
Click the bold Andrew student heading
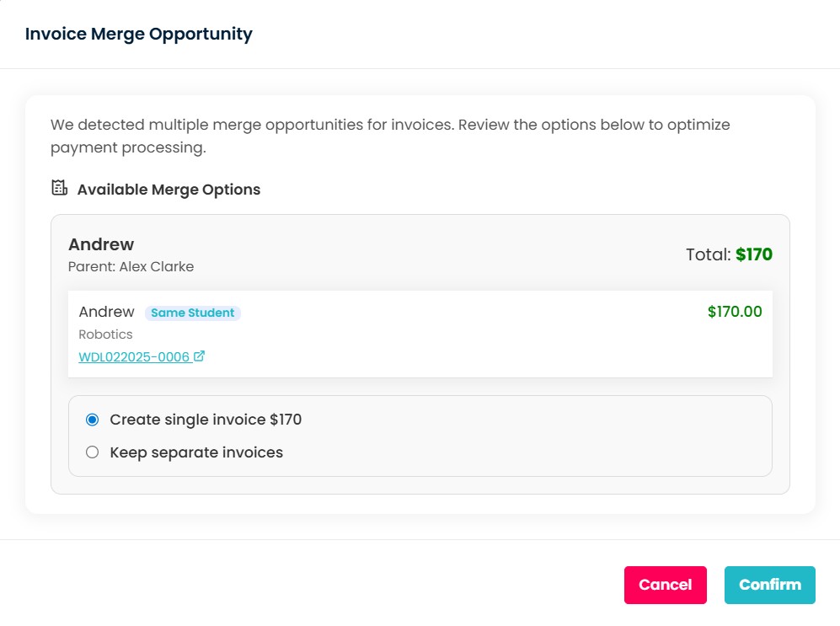[x=101, y=244]
